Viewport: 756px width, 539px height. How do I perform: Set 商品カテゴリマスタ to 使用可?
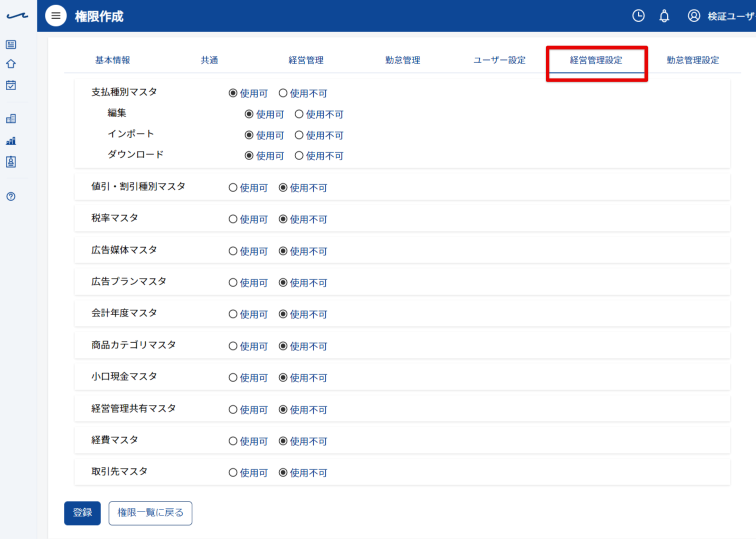point(233,346)
